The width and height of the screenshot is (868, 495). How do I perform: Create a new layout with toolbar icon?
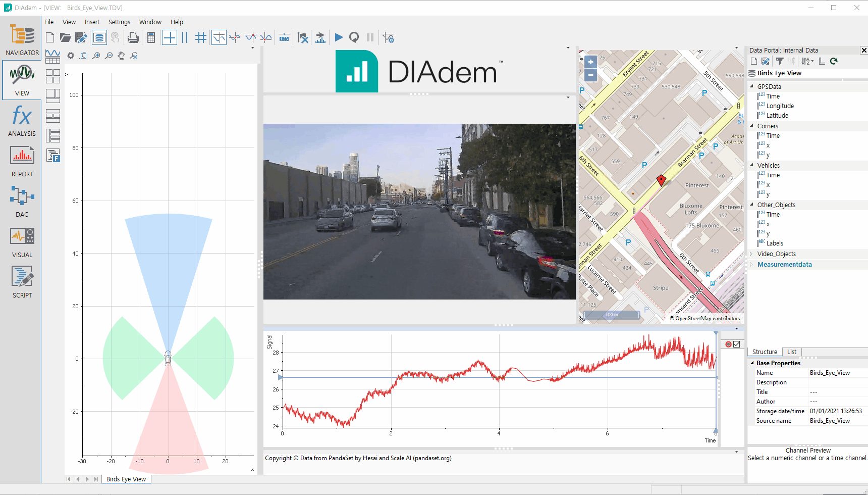coord(50,37)
